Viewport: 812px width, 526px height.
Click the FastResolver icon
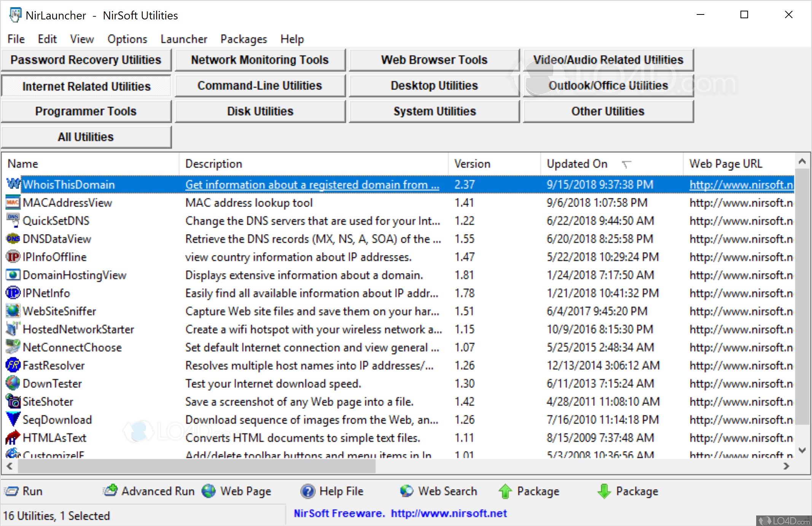[x=13, y=365]
